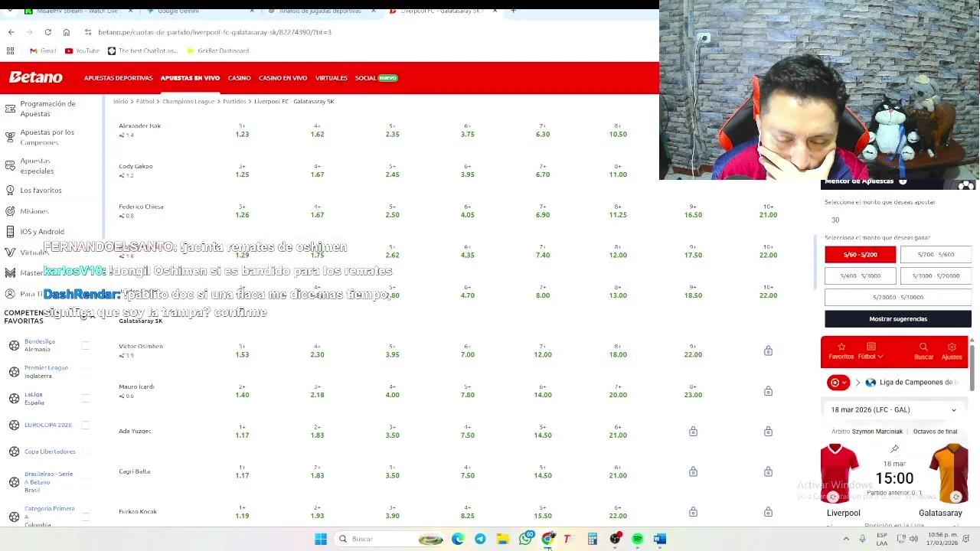The height and width of the screenshot is (551, 980).
Task: Open match date selector 18 mar 2026
Action: click(893, 409)
